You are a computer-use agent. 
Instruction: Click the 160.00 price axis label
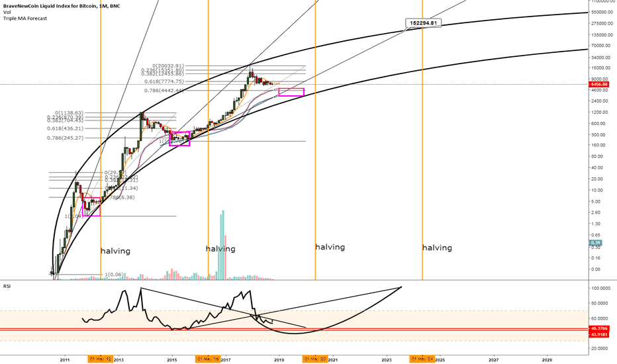click(x=600, y=145)
